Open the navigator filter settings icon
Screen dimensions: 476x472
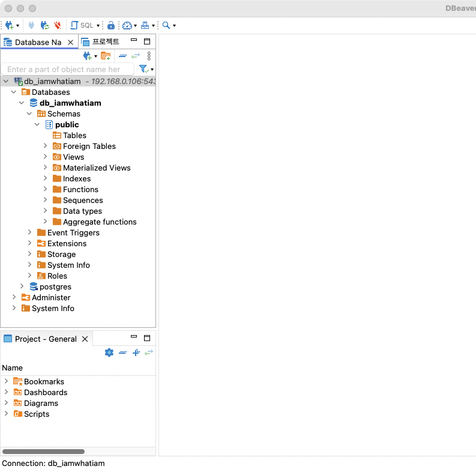pyautogui.click(x=144, y=69)
